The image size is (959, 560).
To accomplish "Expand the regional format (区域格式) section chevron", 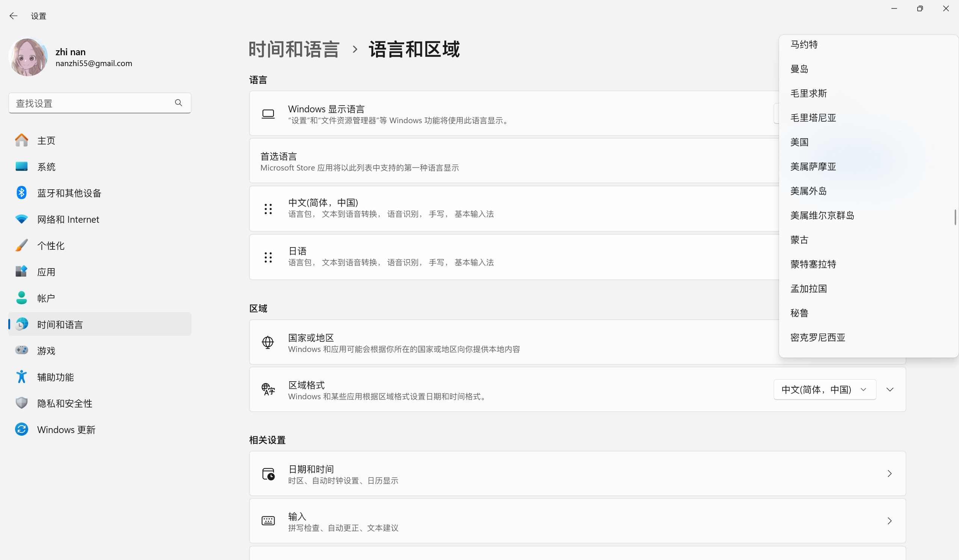I will [890, 389].
